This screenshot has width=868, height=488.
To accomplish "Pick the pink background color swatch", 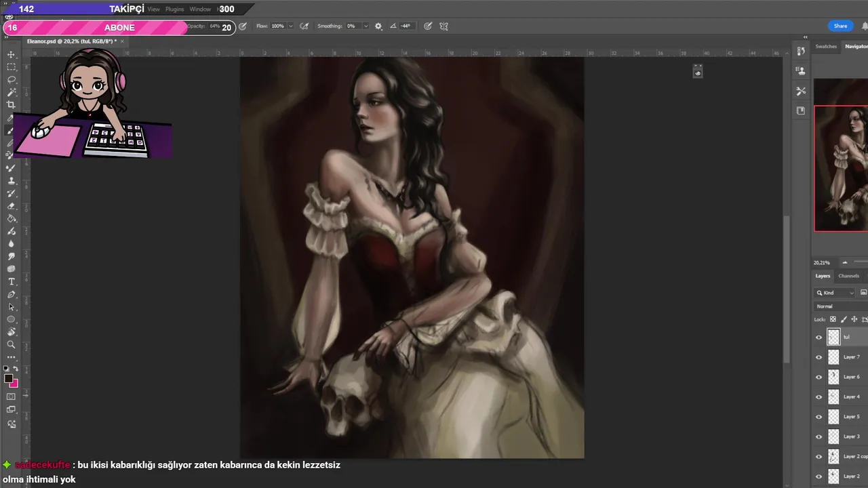I will click(14, 384).
